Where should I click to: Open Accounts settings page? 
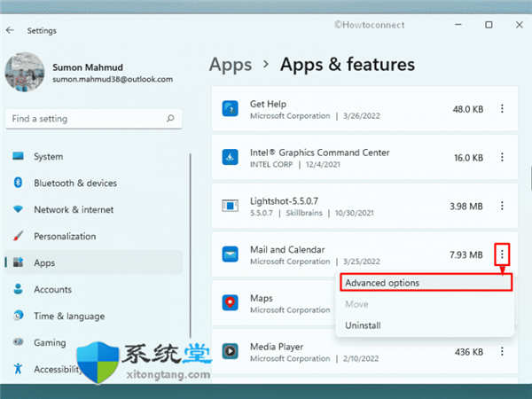(x=52, y=289)
